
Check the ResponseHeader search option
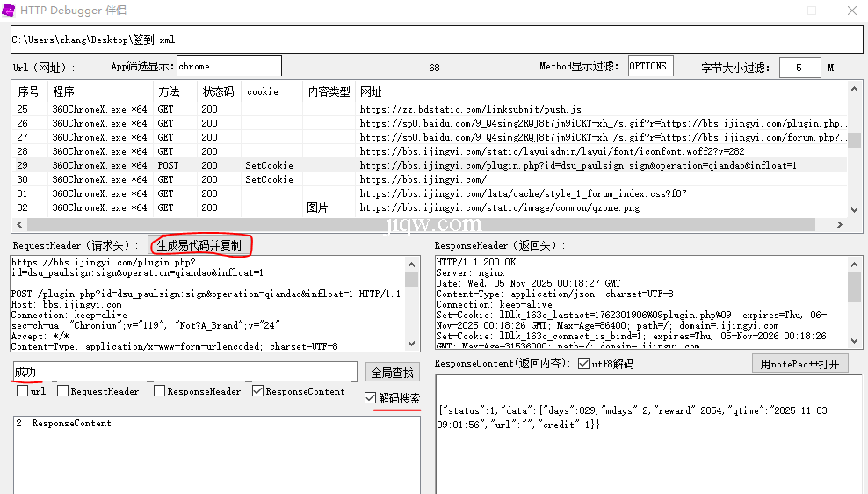(x=160, y=392)
